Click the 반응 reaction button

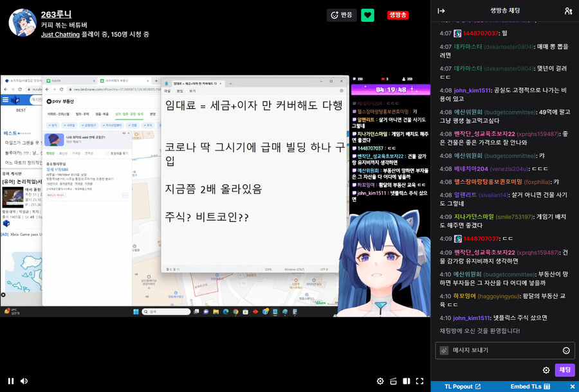(341, 15)
